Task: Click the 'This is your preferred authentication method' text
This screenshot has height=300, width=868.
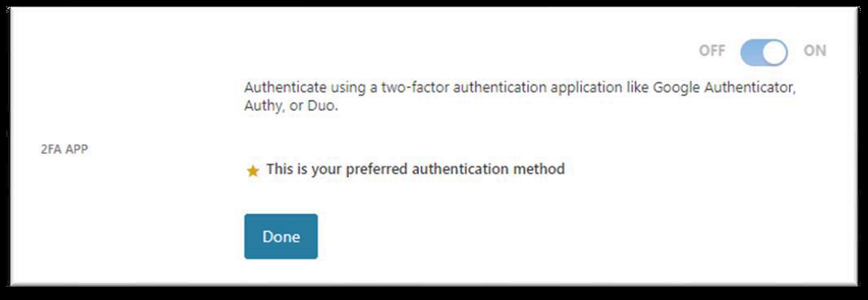Action: (x=415, y=169)
